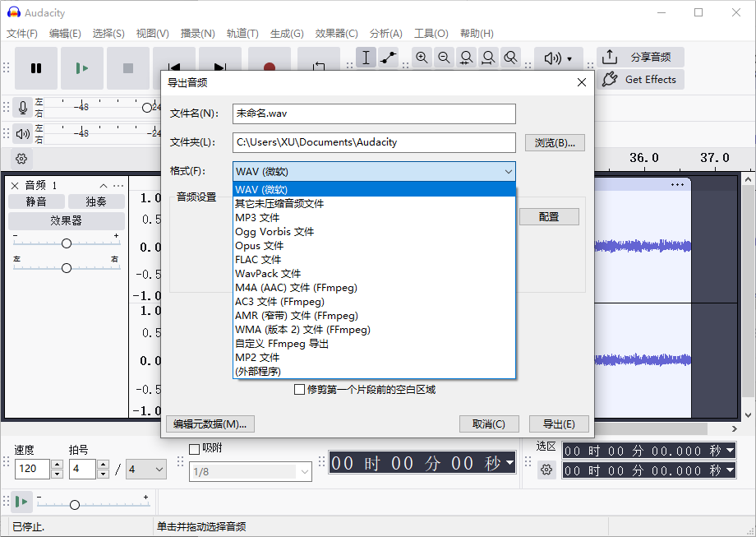Click the Fit Project to Width icon
756x537 pixels.
tap(489, 58)
